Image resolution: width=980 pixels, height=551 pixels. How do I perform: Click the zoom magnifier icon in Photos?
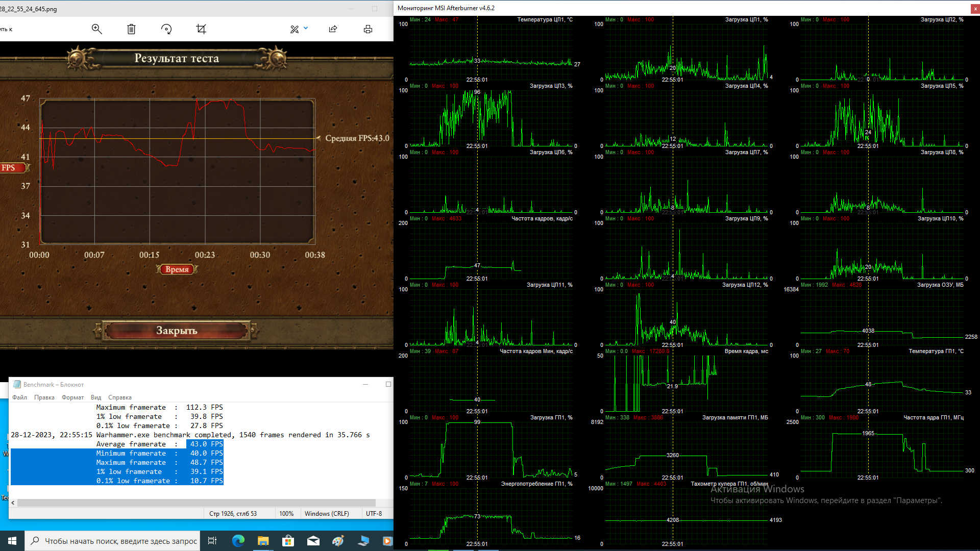click(96, 29)
